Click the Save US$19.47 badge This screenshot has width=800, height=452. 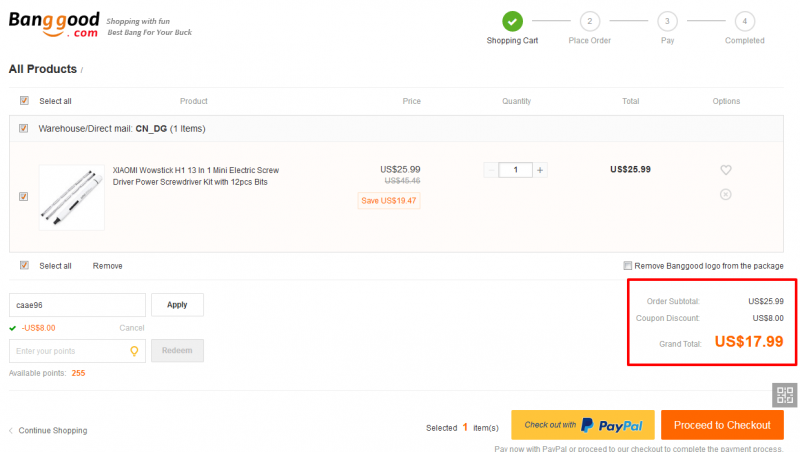coord(389,200)
